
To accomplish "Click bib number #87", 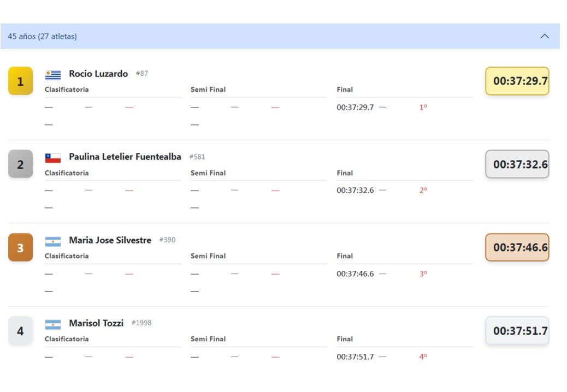I will pyautogui.click(x=142, y=74).
